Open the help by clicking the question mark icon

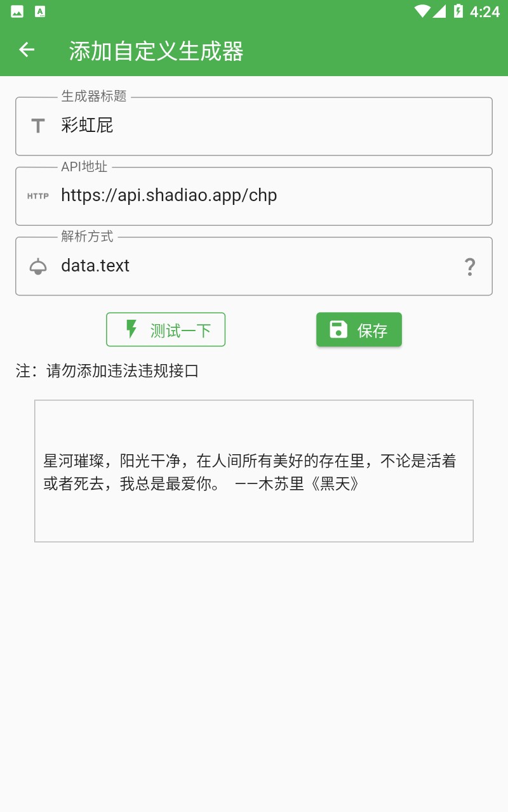click(470, 268)
